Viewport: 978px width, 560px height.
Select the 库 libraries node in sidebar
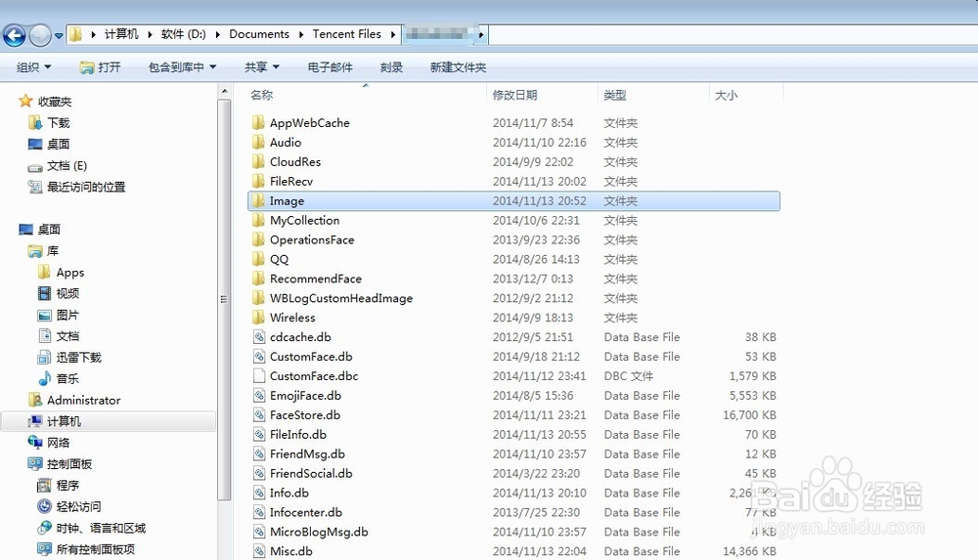pyautogui.click(x=44, y=251)
